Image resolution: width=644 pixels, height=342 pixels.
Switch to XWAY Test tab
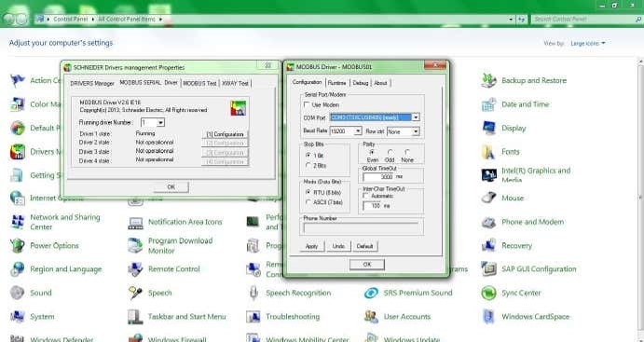(236, 83)
